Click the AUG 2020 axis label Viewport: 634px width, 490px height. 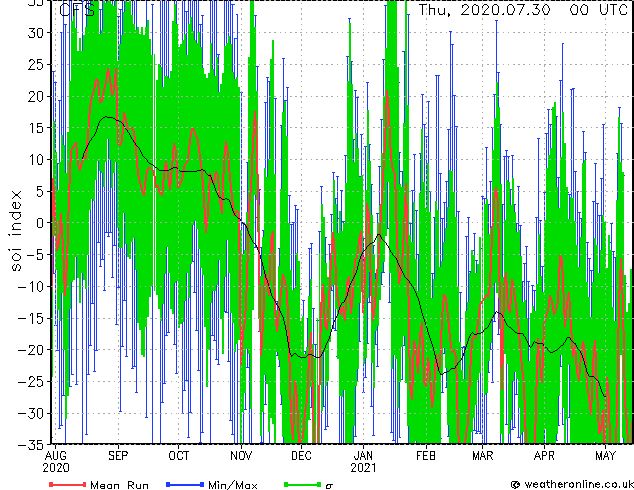pos(56,462)
